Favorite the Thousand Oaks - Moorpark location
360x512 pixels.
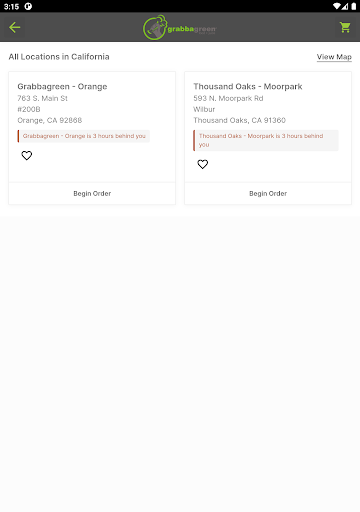[x=203, y=164]
